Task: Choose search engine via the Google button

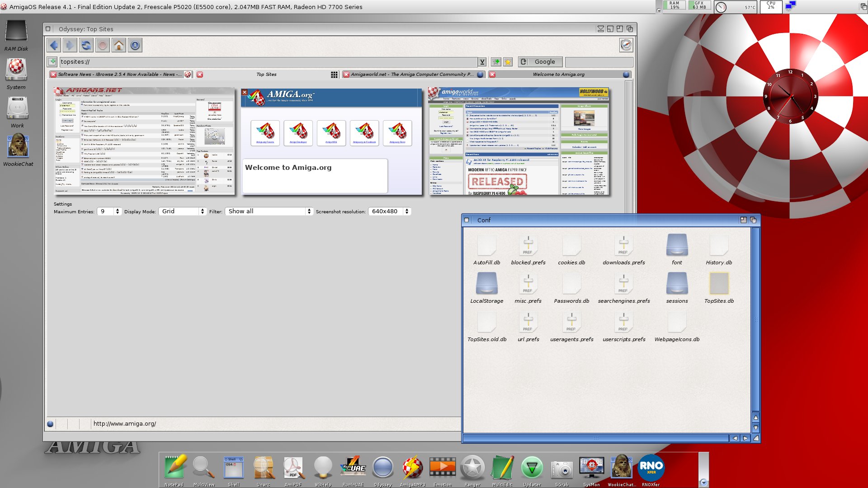Action: click(540, 62)
